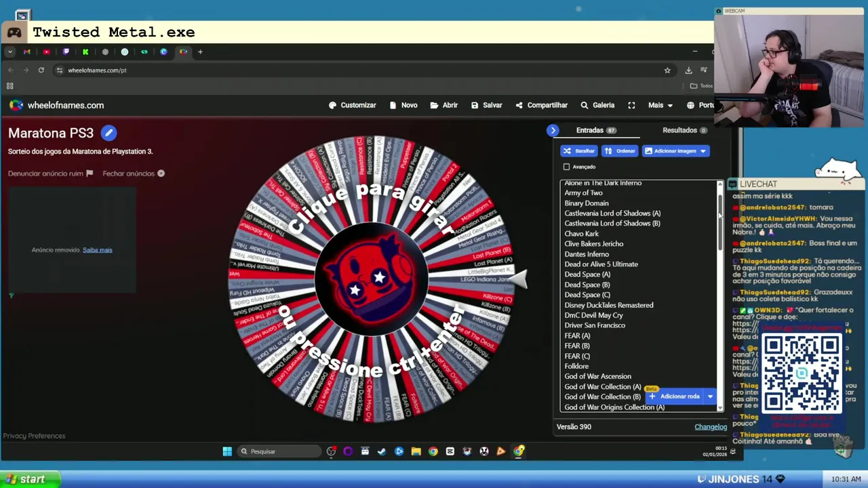Open File Explorer from the taskbar
The image size is (868, 488).
pos(416,451)
